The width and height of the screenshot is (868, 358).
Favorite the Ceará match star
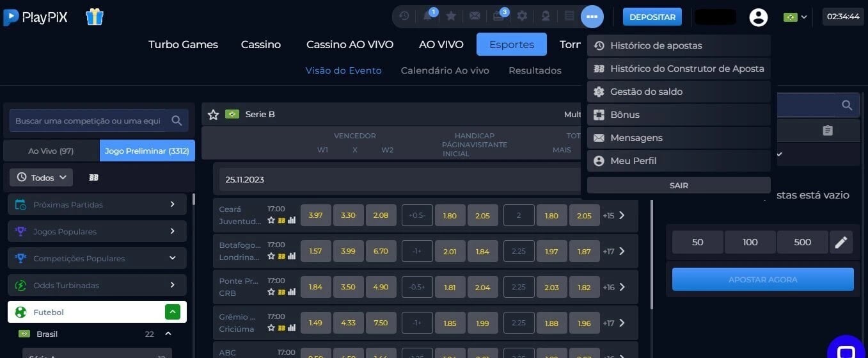(x=271, y=220)
